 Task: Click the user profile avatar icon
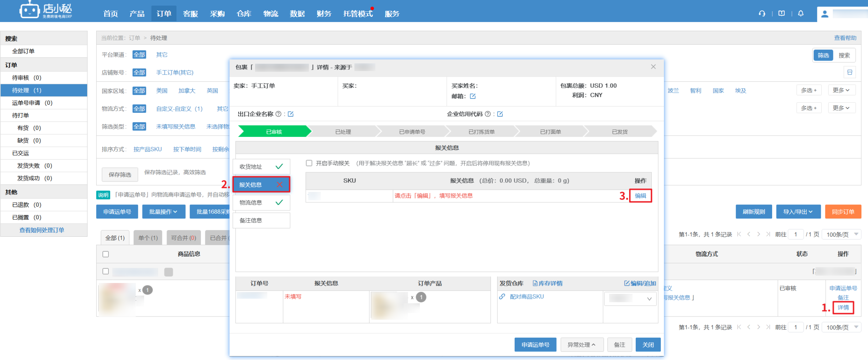(825, 14)
